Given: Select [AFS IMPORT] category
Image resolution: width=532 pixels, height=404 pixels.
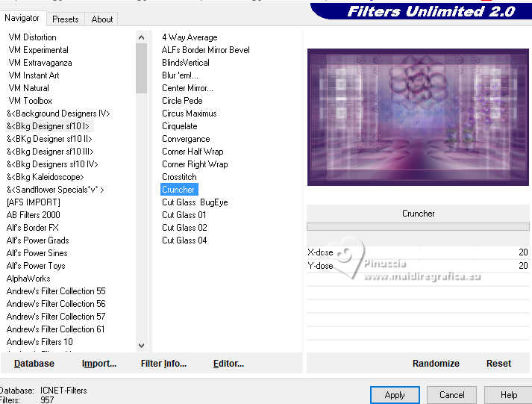Looking at the screenshot, I should (34, 202).
